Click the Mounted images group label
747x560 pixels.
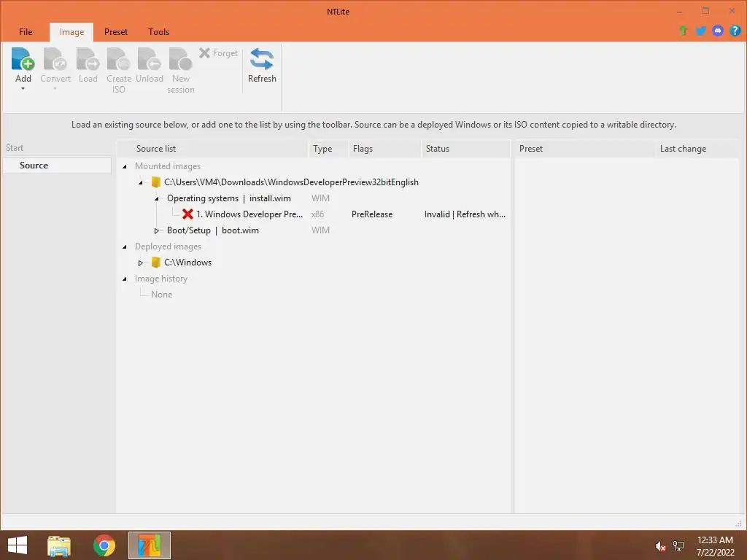coord(168,166)
